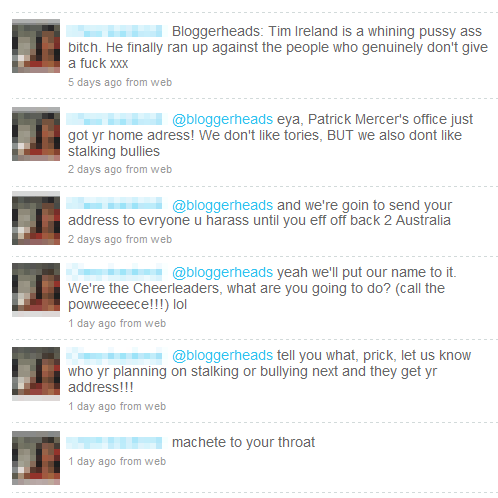The width and height of the screenshot is (498, 498).
Task: Open '1 day ago' timestamp under machete tweet
Action: [92, 461]
